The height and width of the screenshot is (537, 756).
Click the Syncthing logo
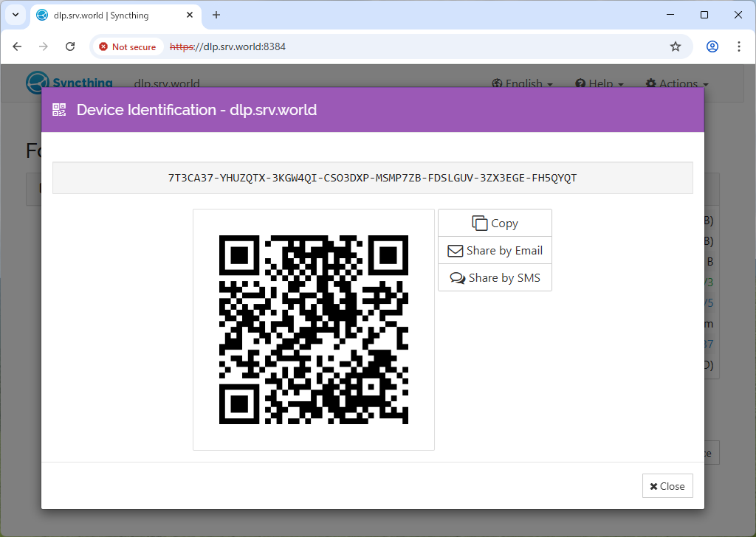click(x=69, y=83)
